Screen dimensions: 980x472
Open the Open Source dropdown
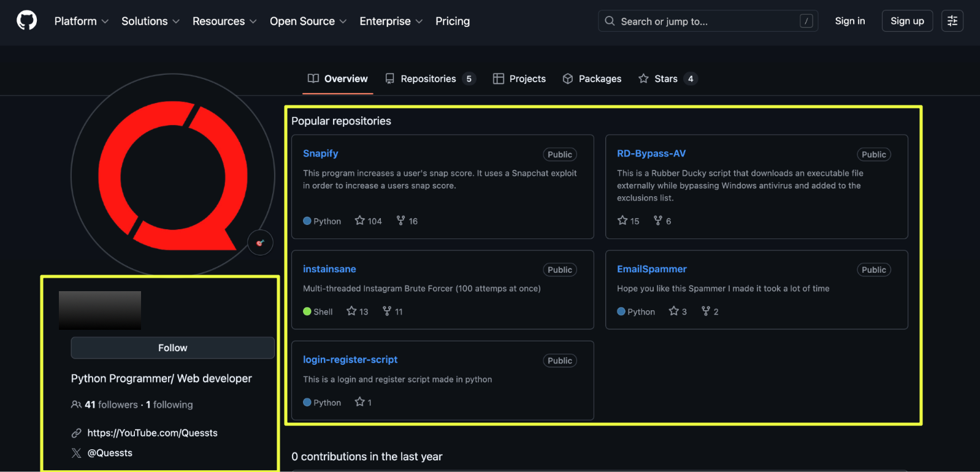point(308,21)
